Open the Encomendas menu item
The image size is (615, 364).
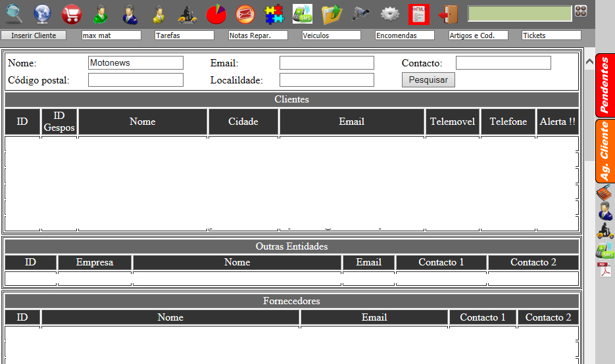405,35
